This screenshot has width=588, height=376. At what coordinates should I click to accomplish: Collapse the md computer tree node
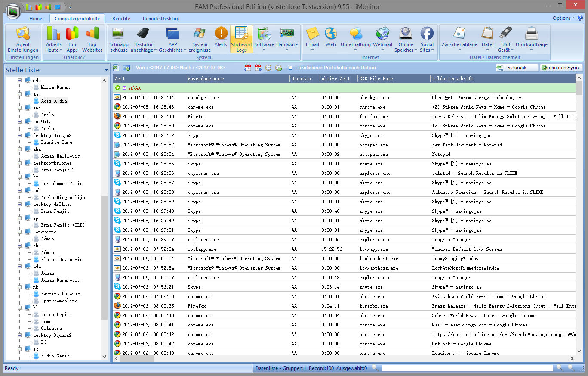(19, 81)
